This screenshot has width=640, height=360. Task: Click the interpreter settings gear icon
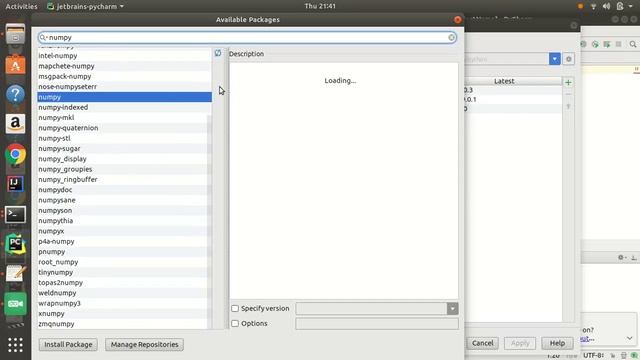coord(569,59)
